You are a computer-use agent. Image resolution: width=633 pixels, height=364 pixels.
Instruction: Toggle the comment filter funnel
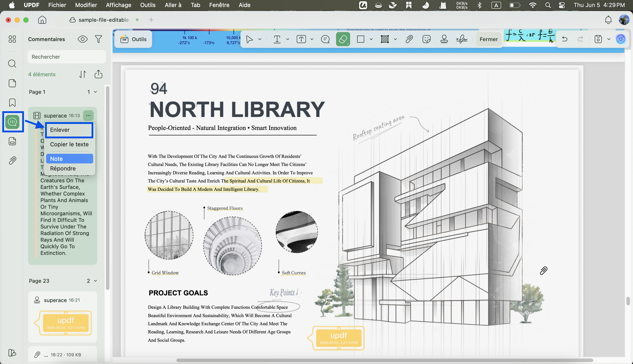[98, 39]
